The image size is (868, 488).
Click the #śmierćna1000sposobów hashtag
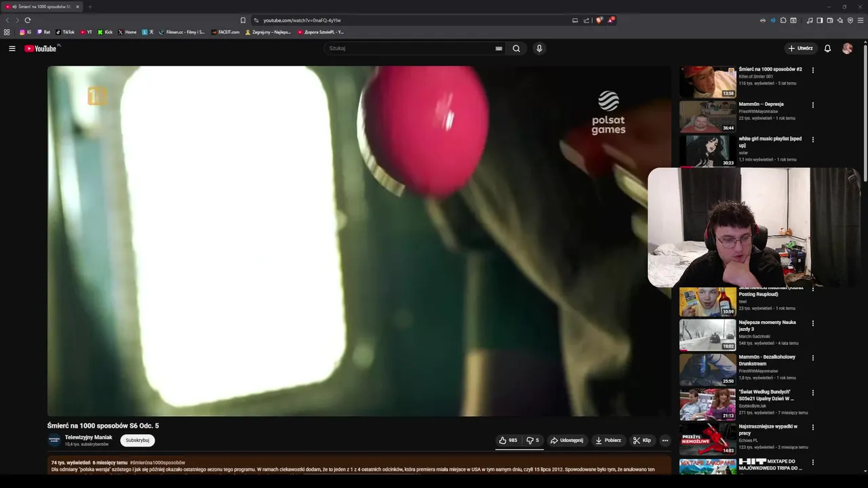(x=157, y=462)
